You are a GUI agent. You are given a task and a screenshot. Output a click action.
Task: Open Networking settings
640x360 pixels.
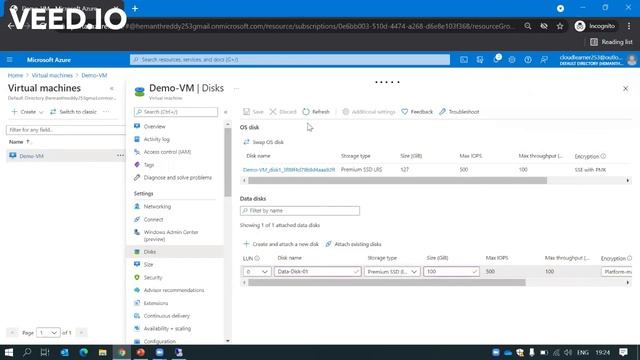(x=157, y=207)
